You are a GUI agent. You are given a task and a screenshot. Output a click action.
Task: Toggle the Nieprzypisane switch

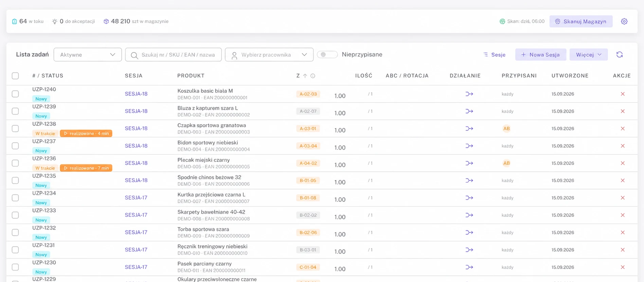click(327, 54)
